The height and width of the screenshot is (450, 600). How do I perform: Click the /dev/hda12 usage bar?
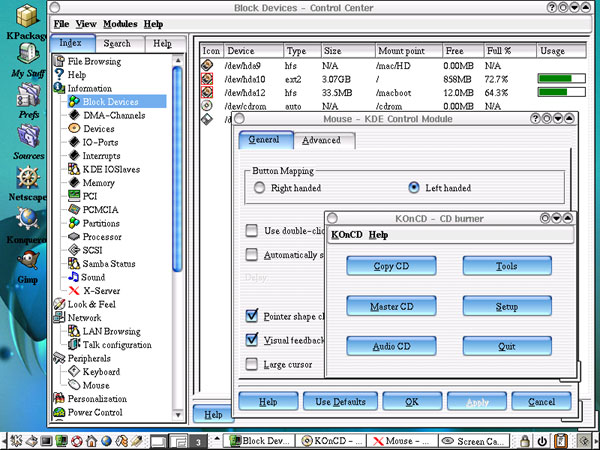coord(561,92)
